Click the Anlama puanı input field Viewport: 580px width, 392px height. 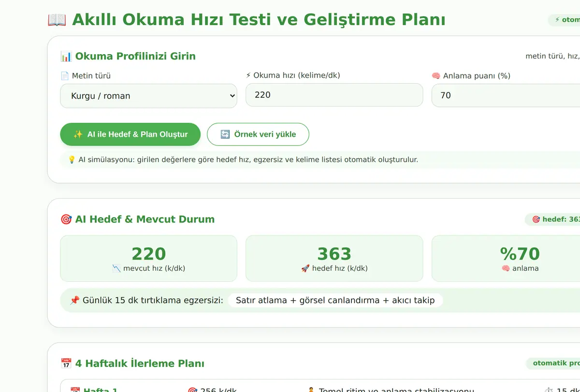(506, 95)
